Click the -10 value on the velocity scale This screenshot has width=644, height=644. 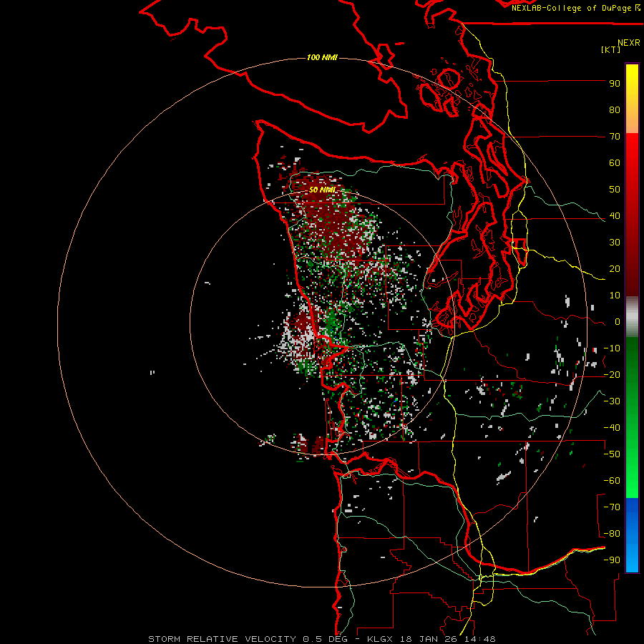(x=612, y=348)
